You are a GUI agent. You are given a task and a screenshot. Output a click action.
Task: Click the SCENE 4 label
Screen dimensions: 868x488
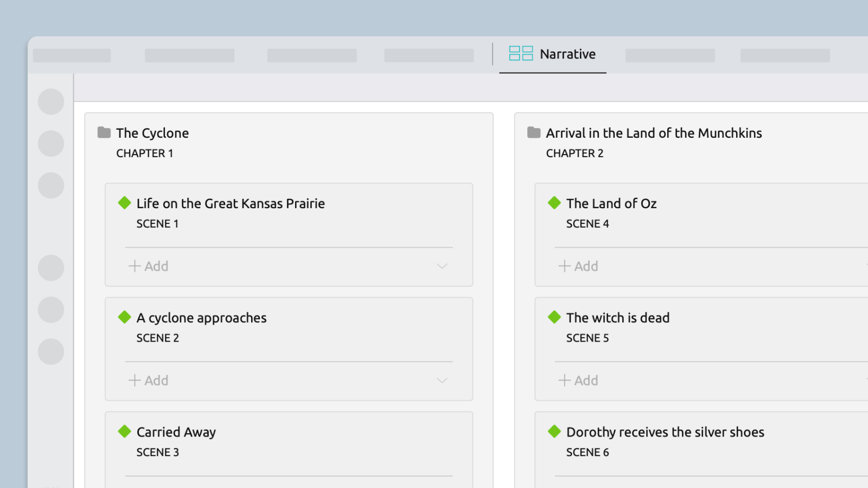588,224
